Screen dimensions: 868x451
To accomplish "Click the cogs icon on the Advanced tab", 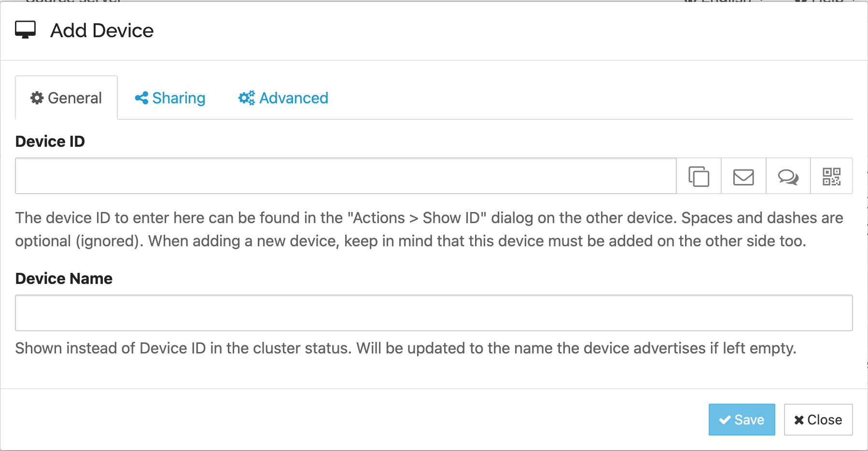I will click(247, 98).
